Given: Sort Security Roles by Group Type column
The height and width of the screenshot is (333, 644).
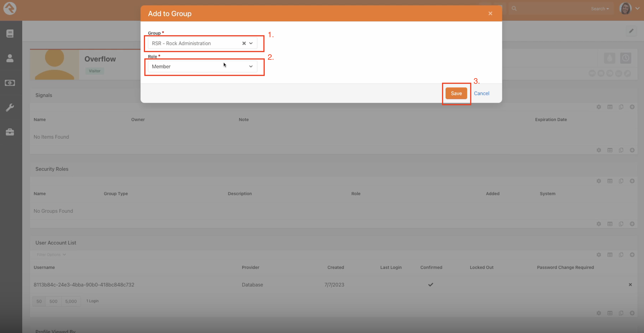Looking at the screenshot, I should tap(116, 194).
